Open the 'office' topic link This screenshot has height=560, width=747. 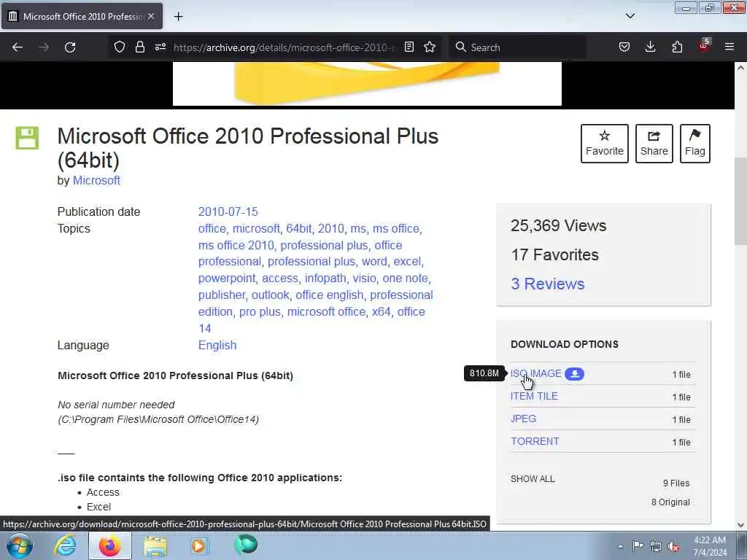click(212, 228)
